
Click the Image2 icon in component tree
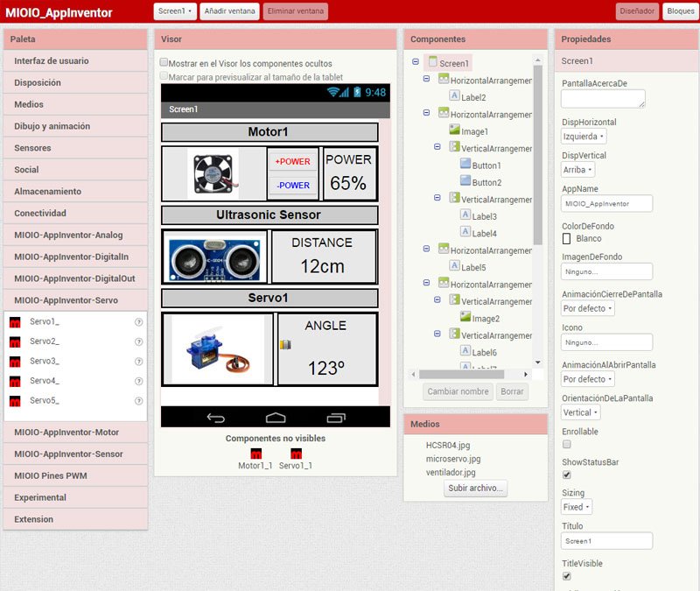click(x=465, y=317)
